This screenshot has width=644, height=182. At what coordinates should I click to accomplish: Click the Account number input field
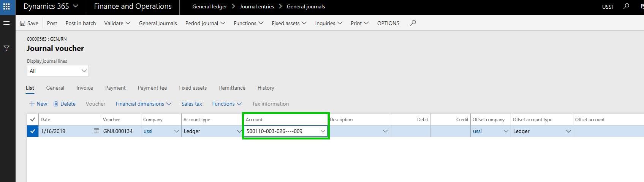(281, 131)
